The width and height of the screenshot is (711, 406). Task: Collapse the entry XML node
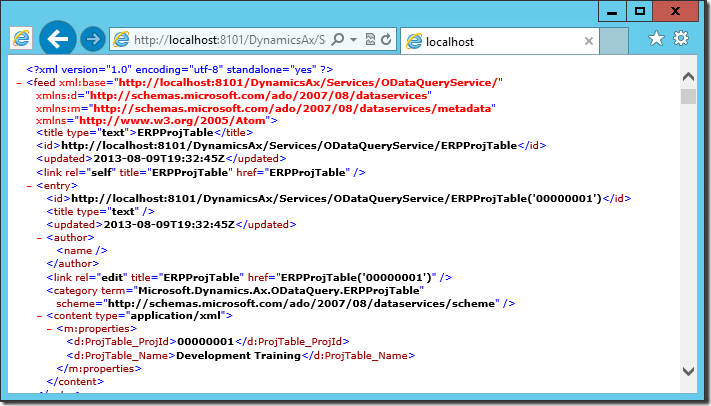coord(29,186)
